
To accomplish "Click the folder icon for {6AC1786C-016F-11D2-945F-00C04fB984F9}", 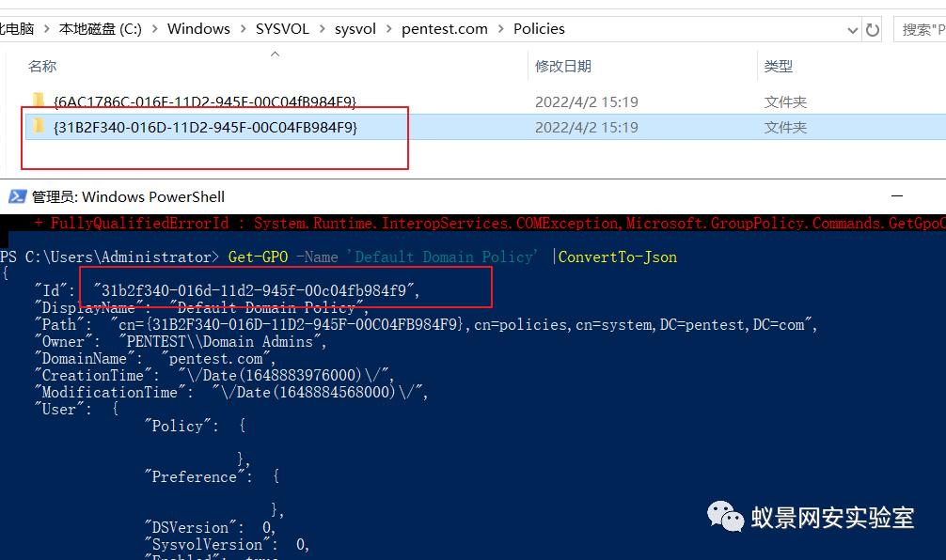I will click(x=38, y=101).
